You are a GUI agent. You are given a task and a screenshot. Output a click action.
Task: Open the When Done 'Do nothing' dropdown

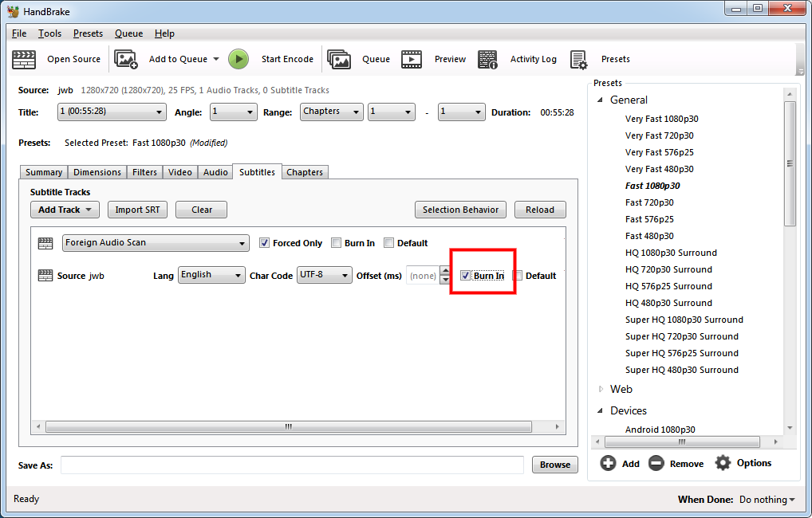click(767, 500)
